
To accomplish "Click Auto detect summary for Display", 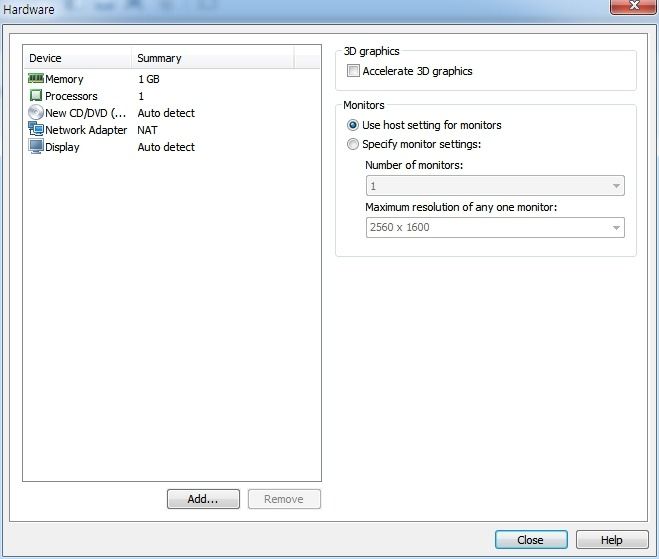I will tap(166, 147).
